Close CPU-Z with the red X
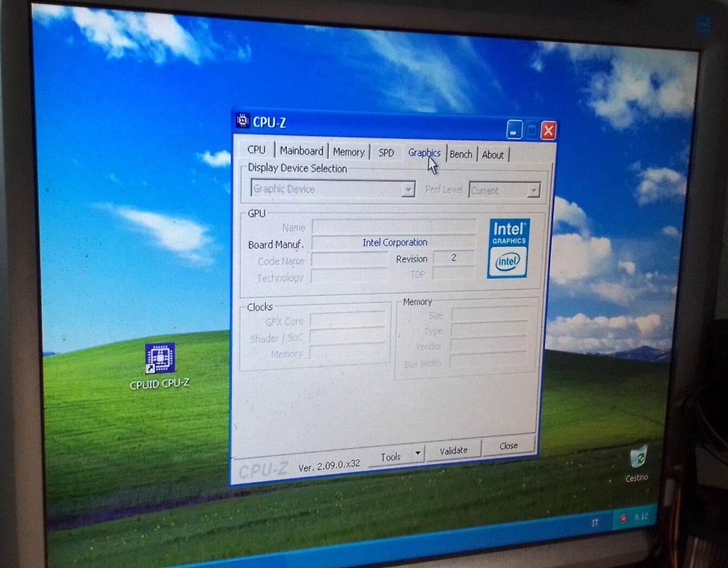Screen dimensions: 728x568 coord(548,130)
